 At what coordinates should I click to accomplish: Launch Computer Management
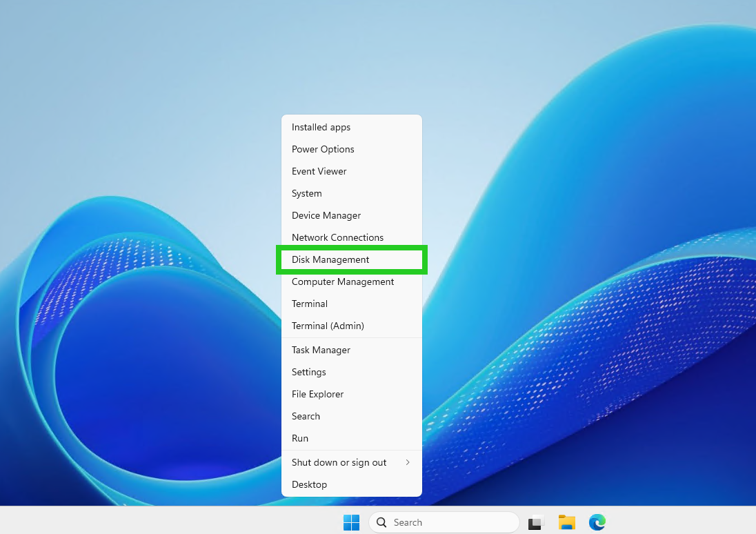point(343,281)
